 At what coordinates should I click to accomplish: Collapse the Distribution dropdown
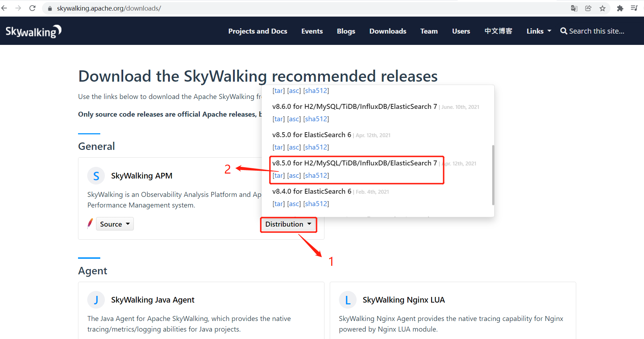pyautogui.click(x=288, y=224)
